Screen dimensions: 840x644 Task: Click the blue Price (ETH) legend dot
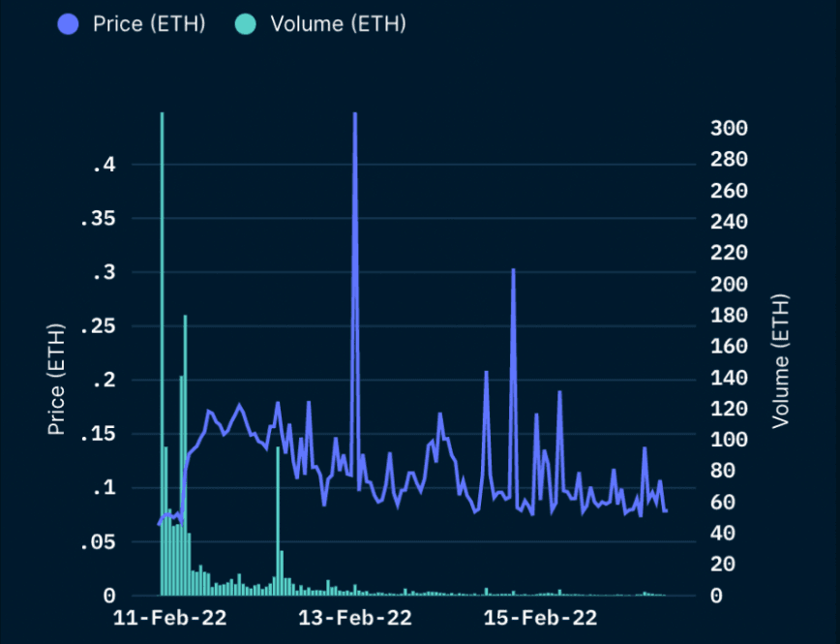[70, 24]
